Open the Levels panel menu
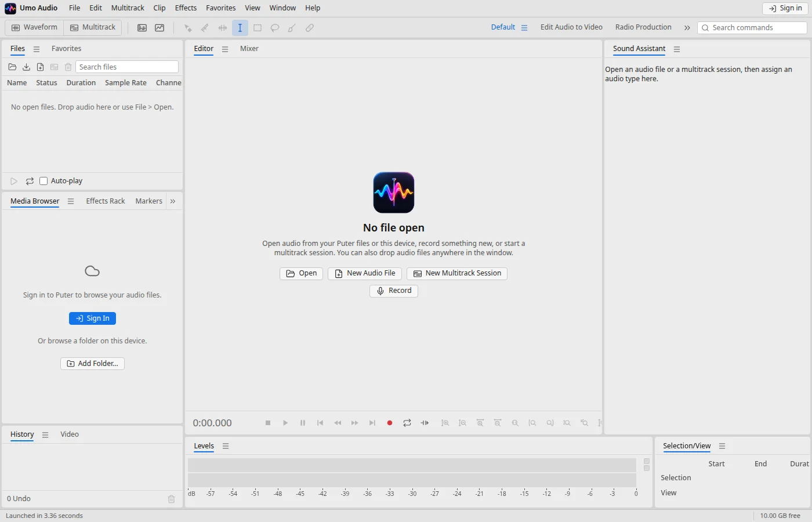The height and width of the screenshot is (522, 812). pyautogui.click(x=226, y=446)
